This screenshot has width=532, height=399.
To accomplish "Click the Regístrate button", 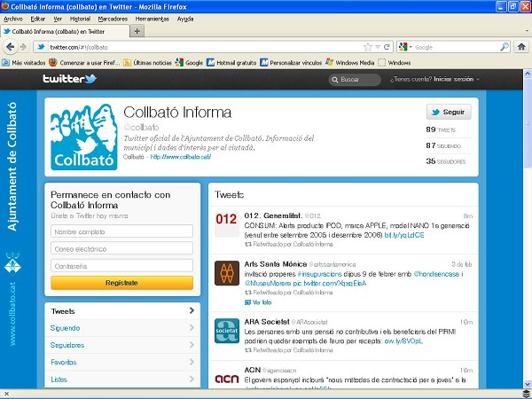I will tap(121, 283).
